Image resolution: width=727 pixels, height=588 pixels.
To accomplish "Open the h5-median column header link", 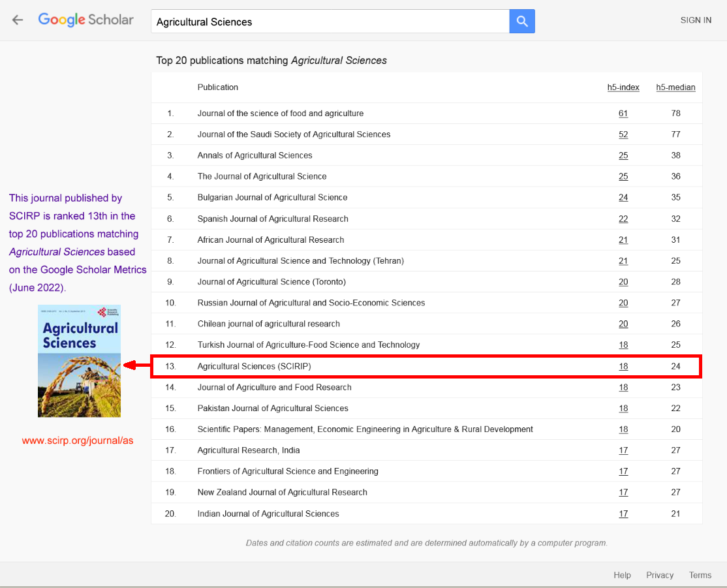I will 675,87.
